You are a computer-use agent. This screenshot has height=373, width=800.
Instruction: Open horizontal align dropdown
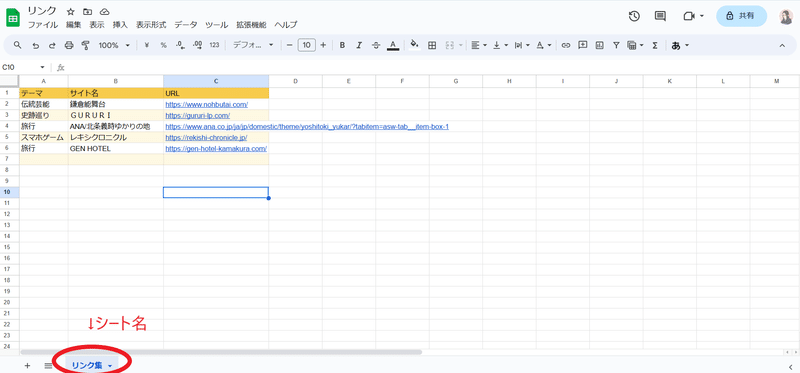click(x=479, y=45)
